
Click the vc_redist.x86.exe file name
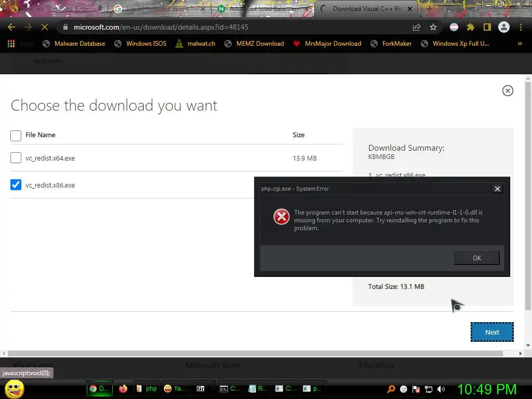click(50, 185)
